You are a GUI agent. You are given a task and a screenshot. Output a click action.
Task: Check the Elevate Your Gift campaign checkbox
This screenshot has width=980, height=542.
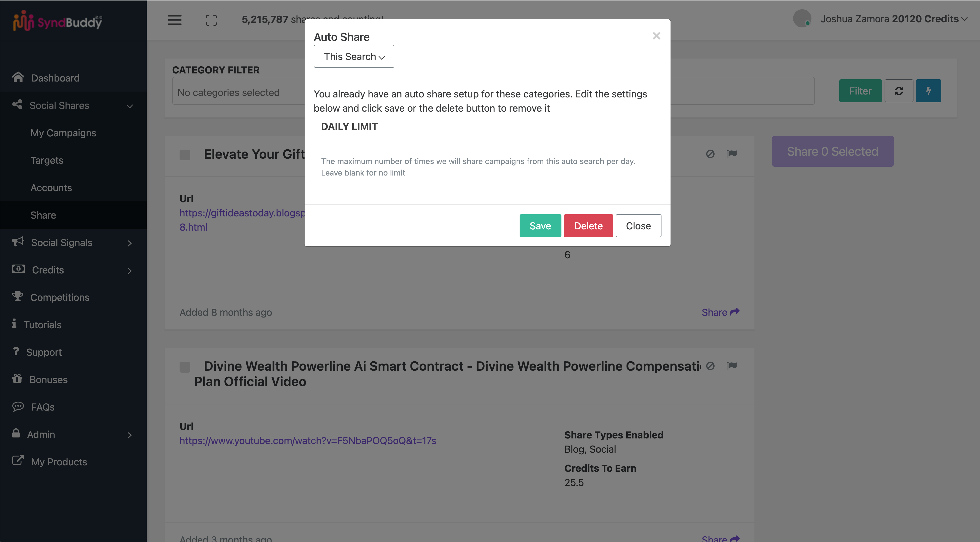tap(185, 155)
